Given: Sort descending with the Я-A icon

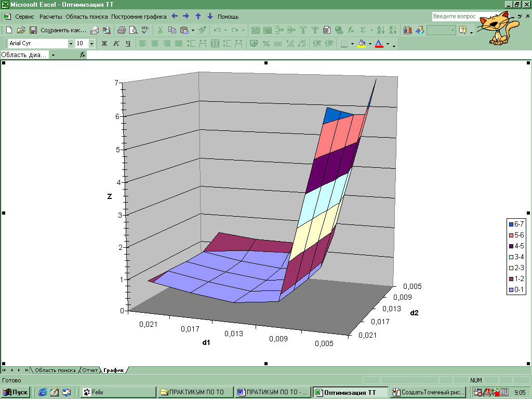Looking at the screenshot, I should coord(393,30).
